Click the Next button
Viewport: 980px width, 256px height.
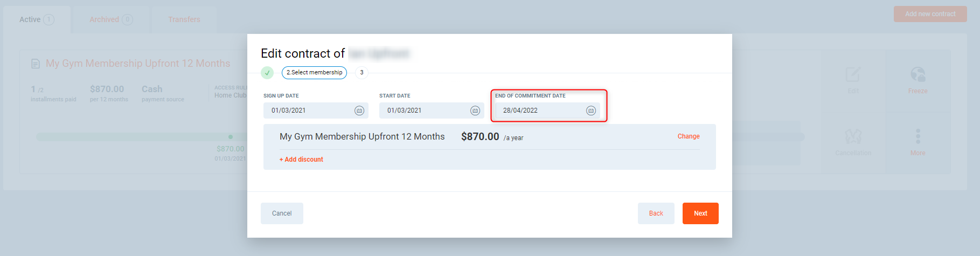tap(700, 213)
